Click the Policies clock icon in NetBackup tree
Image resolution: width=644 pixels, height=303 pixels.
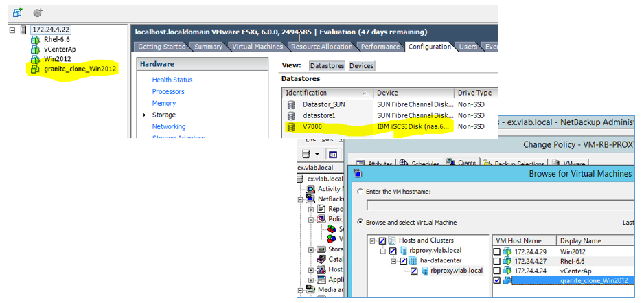point(322,218)
